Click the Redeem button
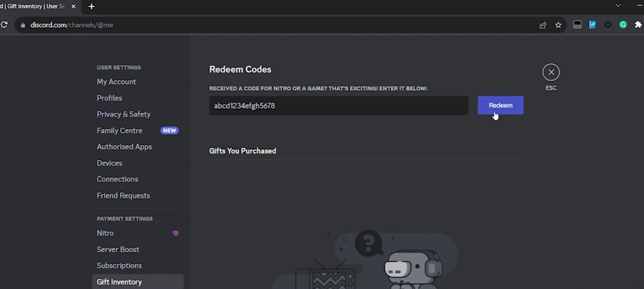The width and height of the screenshot is (644, 289). coord(500,105)
